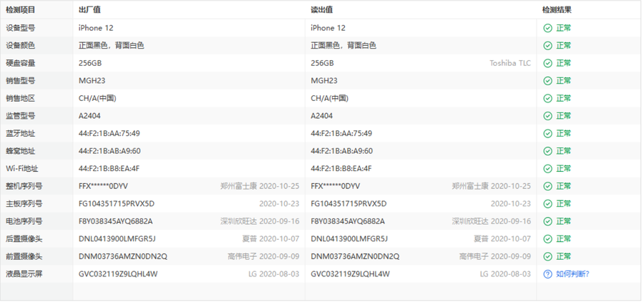Click the blue question mark icon in 液晶显示屏 row
The image size is (644, 305).
click(x=547, y=274)
